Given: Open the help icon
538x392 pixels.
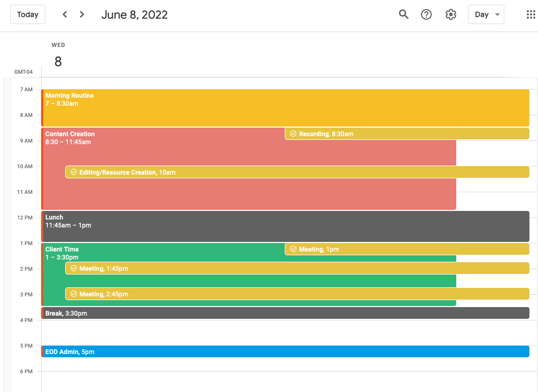Looking at the screenshot, I should pos(426,14).
